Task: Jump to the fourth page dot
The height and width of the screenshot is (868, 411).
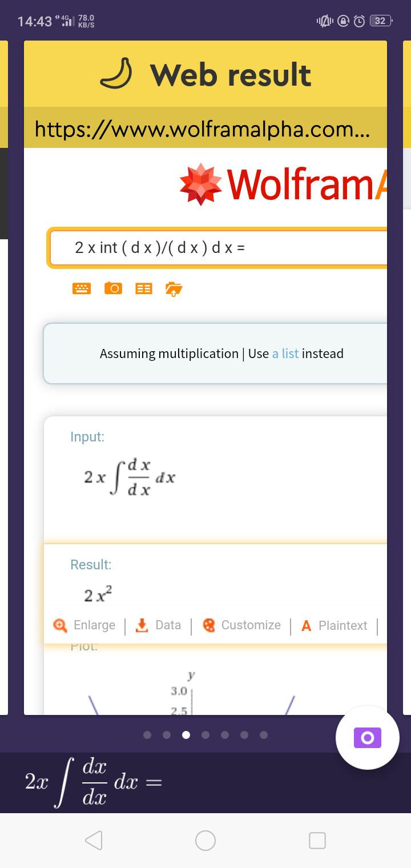Action: tap(205, 735)
